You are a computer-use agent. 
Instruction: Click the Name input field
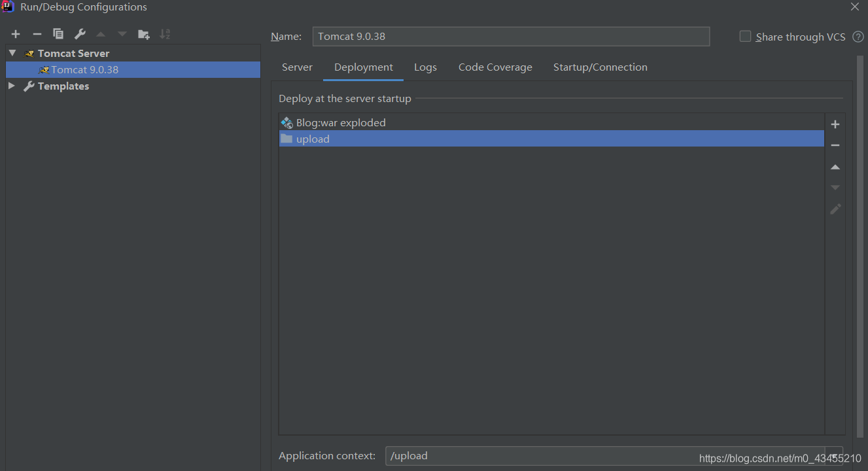coord(511,37)
